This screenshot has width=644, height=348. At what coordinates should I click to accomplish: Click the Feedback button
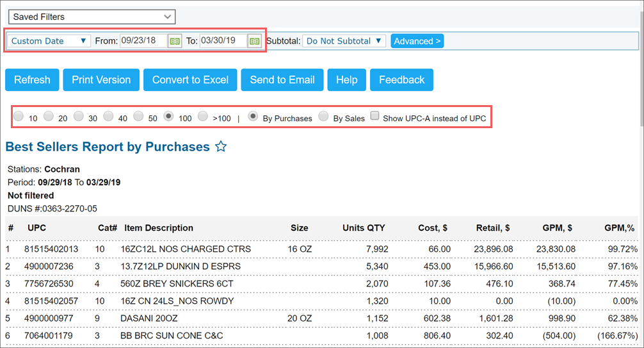coord(401,80)
